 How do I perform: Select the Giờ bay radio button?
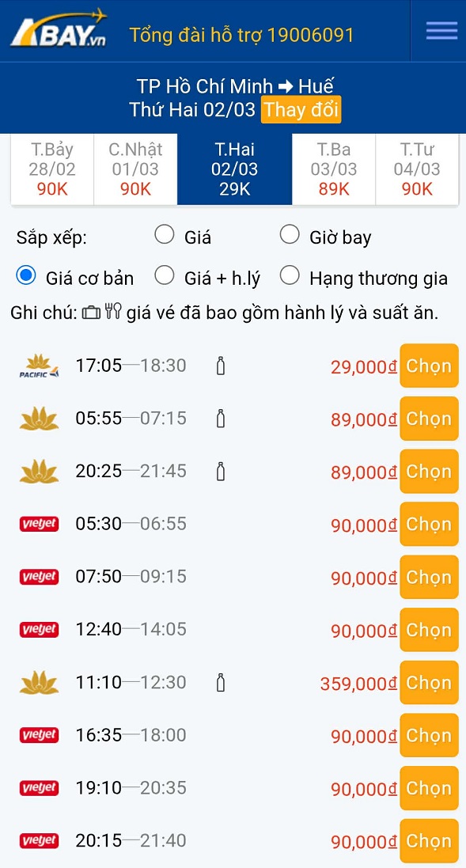[290, 234]
